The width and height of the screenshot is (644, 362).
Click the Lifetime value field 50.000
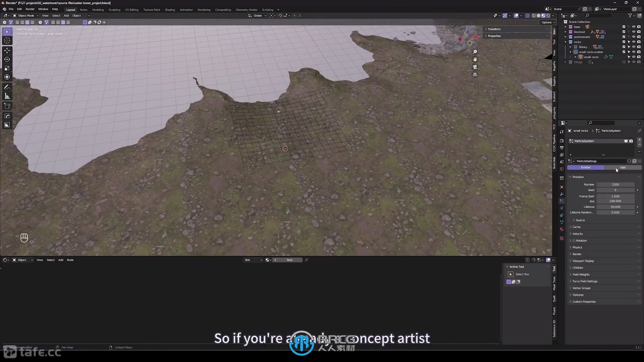615,207
